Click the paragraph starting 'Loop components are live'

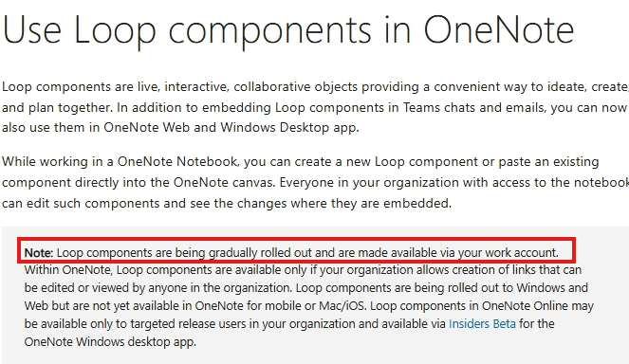(315, 107)
